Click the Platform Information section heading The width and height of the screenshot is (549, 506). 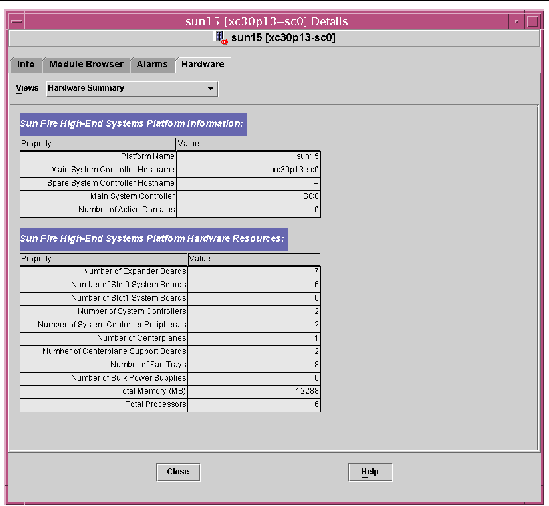(x=133, y=124)
